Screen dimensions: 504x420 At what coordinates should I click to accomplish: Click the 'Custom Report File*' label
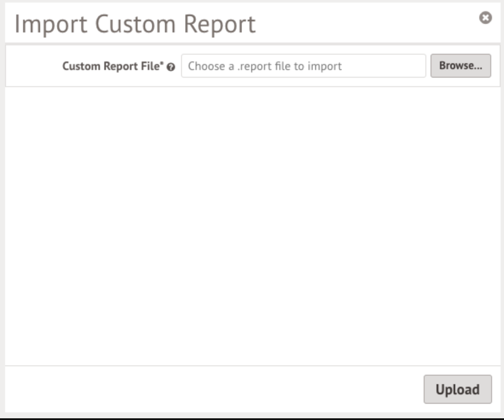click(x=113, y=66)
